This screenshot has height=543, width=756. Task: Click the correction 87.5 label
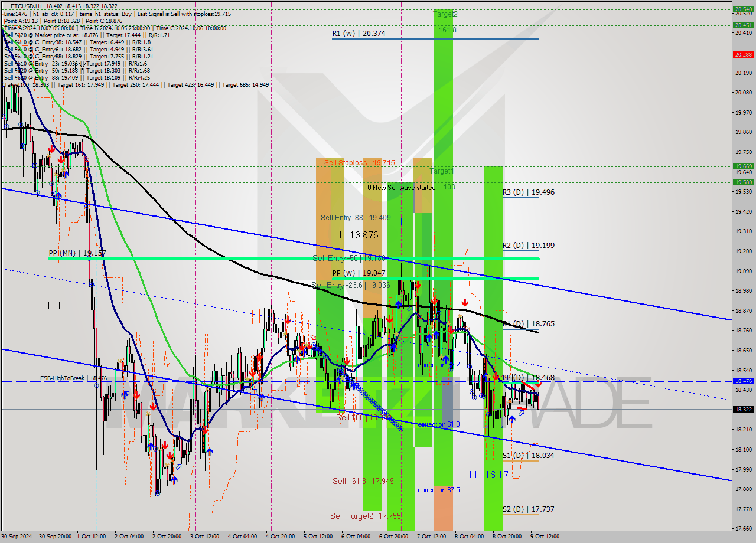click(x=438, y=490)
